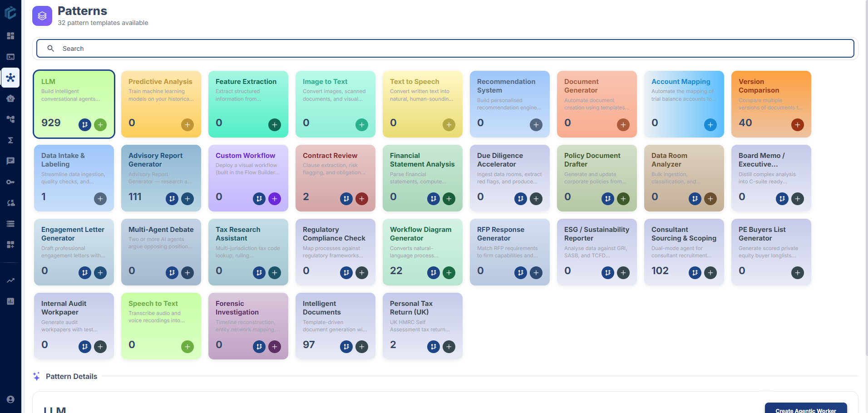Add Account Mapping using its plus icon
Screen dimensions: 868x413
click(710, 125)
